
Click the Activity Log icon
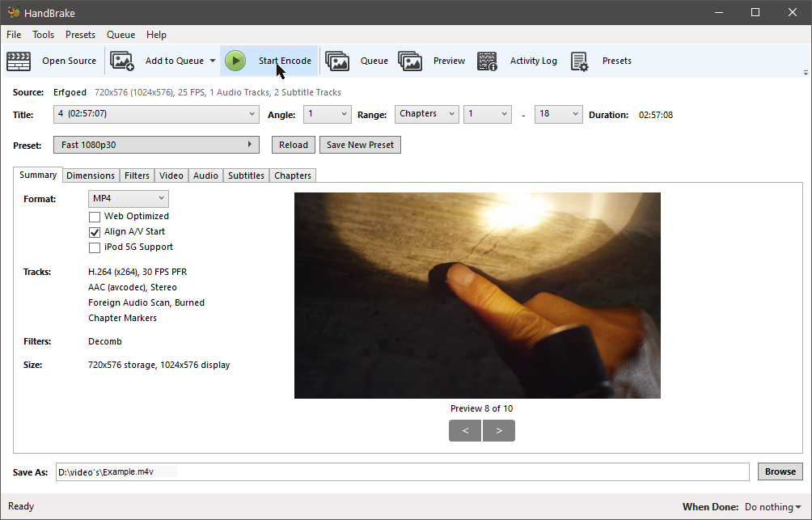487,61
